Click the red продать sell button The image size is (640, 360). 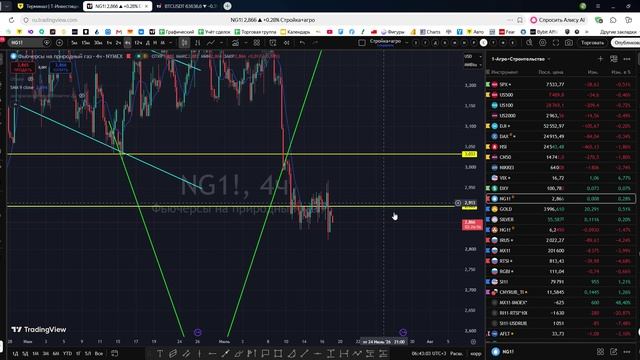(23, 67)
